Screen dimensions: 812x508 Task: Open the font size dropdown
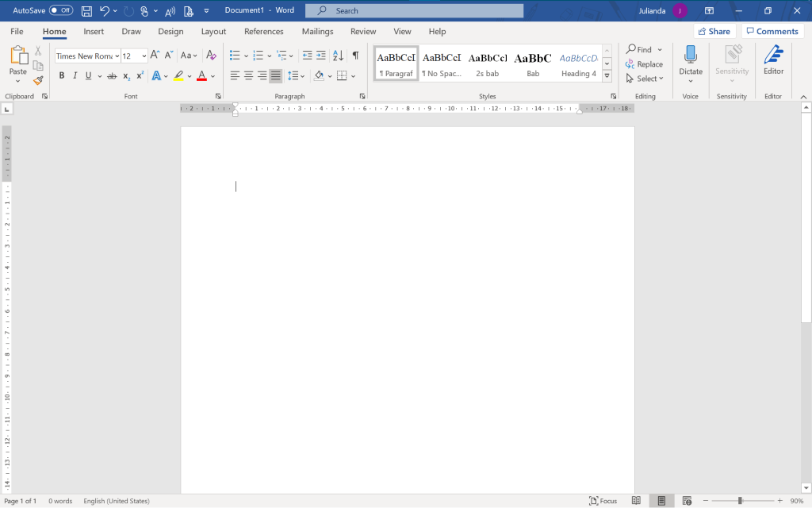144,56
